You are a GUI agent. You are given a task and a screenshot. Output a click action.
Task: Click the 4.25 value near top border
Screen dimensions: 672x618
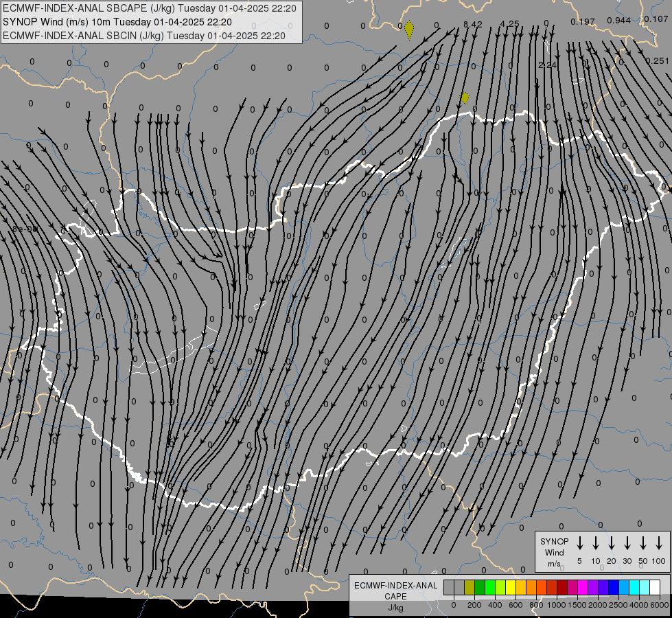(509, 24)
